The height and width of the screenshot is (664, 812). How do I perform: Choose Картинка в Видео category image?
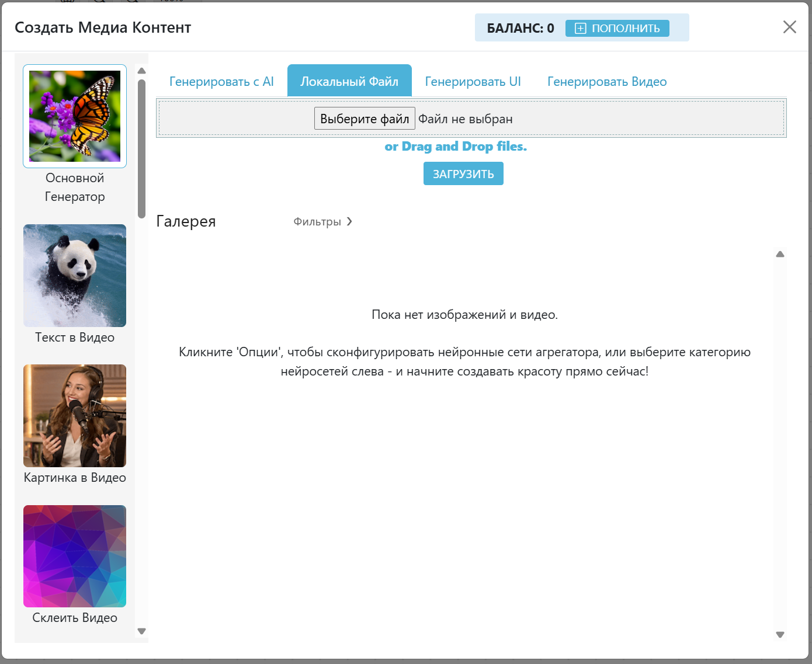pyautogui.click(x=75, y=416)
